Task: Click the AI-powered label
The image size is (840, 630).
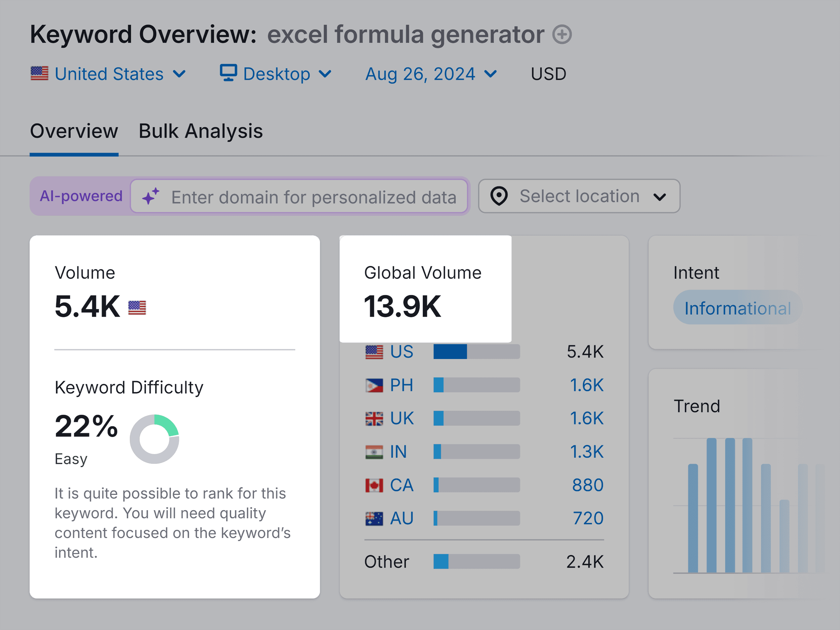Action: (x=81, y=196)
